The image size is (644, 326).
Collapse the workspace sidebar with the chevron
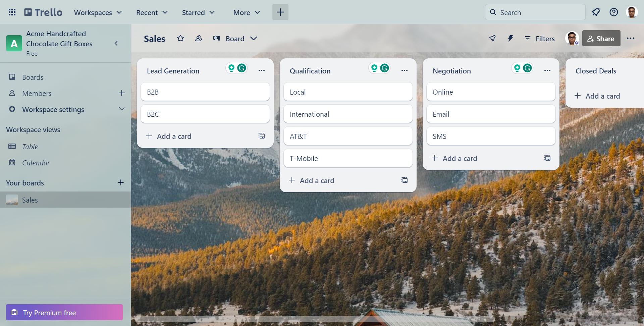pos(116,43)
